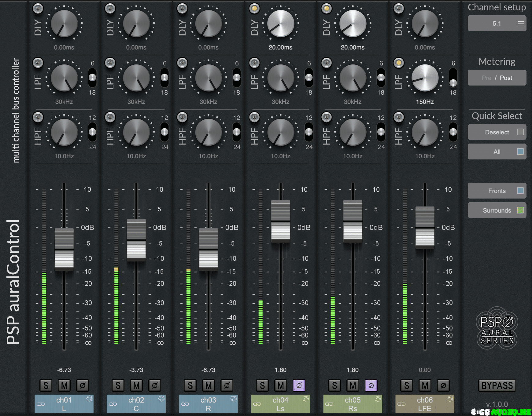Toggle Metering Pre / Post button

coord(497,78)
